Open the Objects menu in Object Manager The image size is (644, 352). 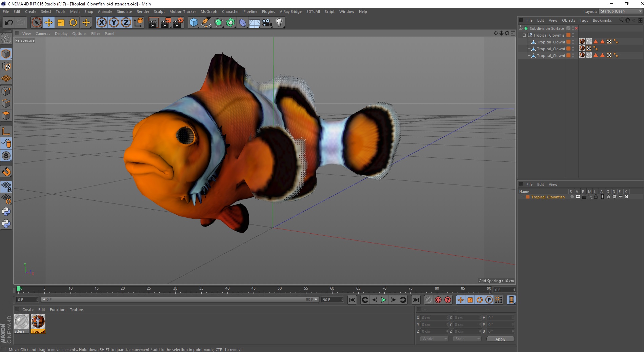568,20
